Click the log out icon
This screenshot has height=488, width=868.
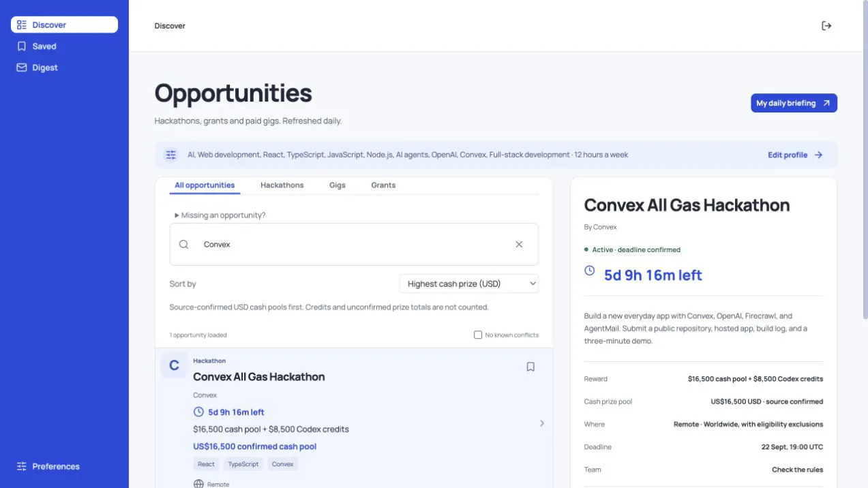[826, 26]
